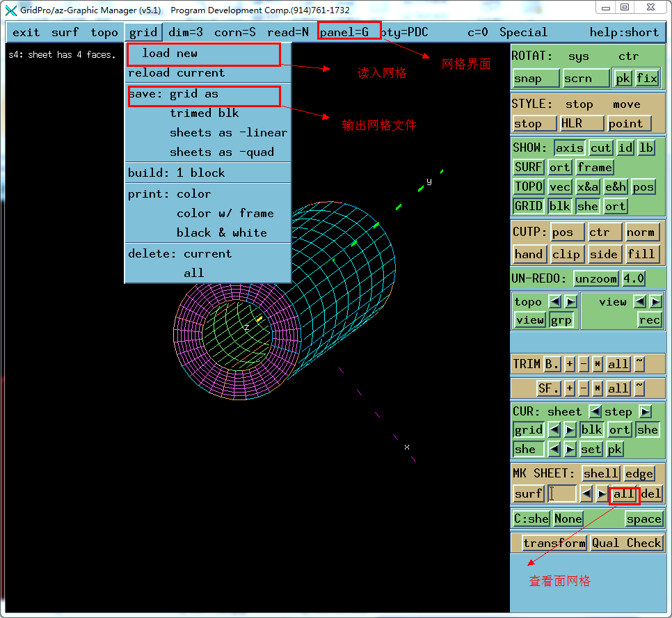Screen dimensions: 672x618
Task: Toggle axis display in SHOW panel
Action: coord(569,148)
